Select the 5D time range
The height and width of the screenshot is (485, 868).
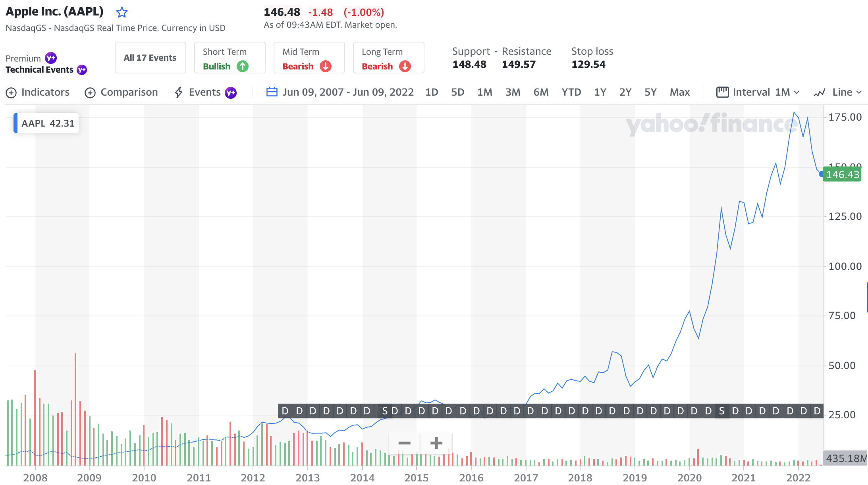click(458, 92)
